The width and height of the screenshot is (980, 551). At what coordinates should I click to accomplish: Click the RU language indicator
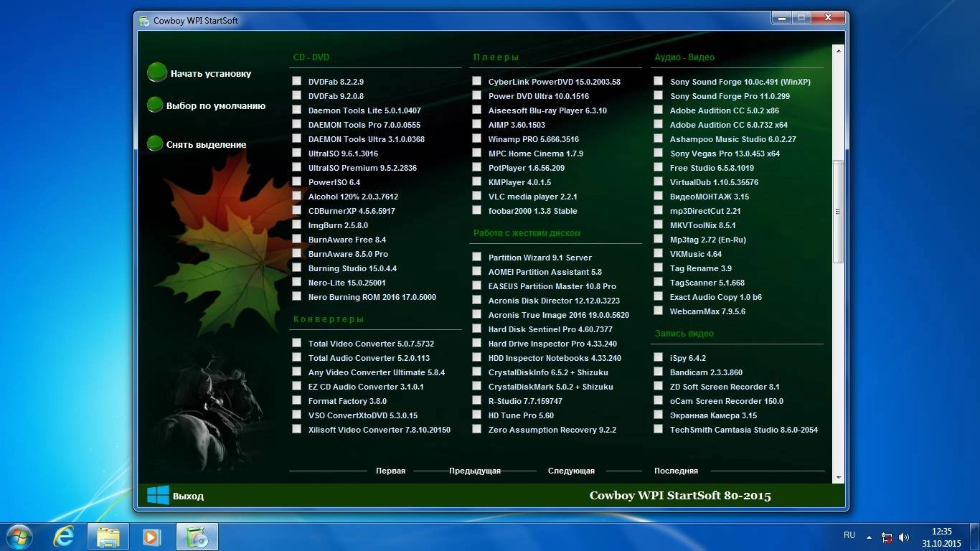click(849, 535)
